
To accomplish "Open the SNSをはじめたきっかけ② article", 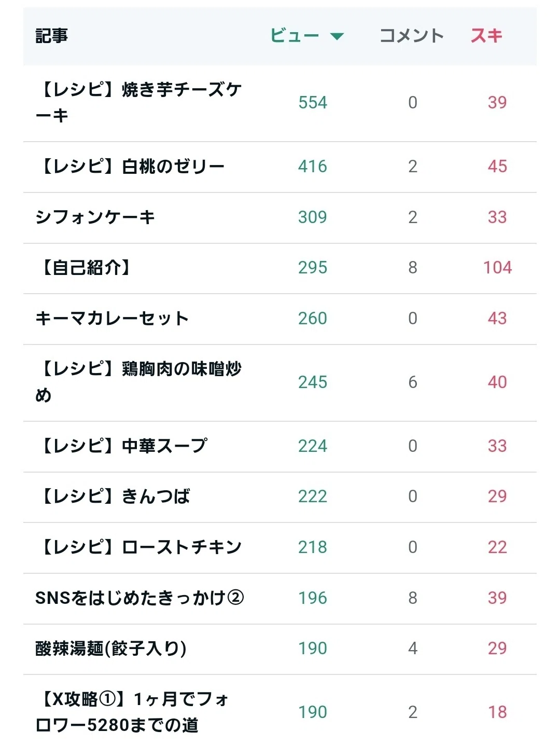I will [139, 598].
